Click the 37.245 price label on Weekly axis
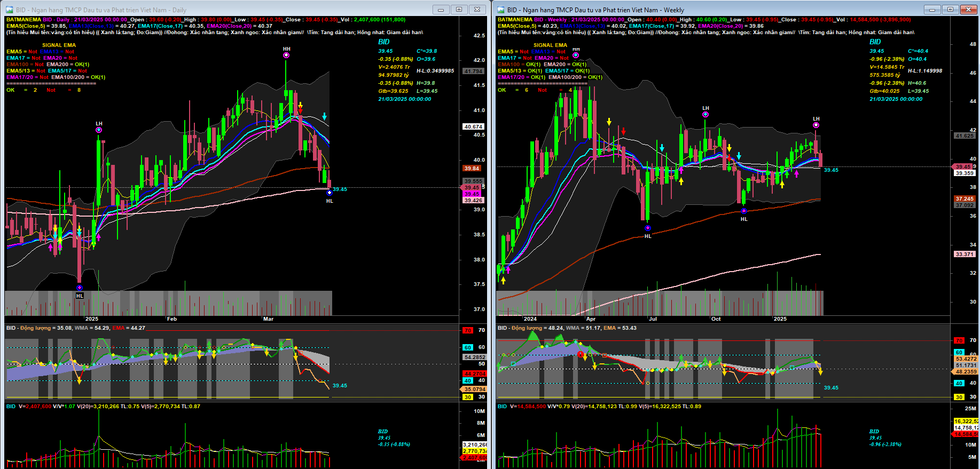The height and width of the screenshot is (469, 980). point(965,198)
